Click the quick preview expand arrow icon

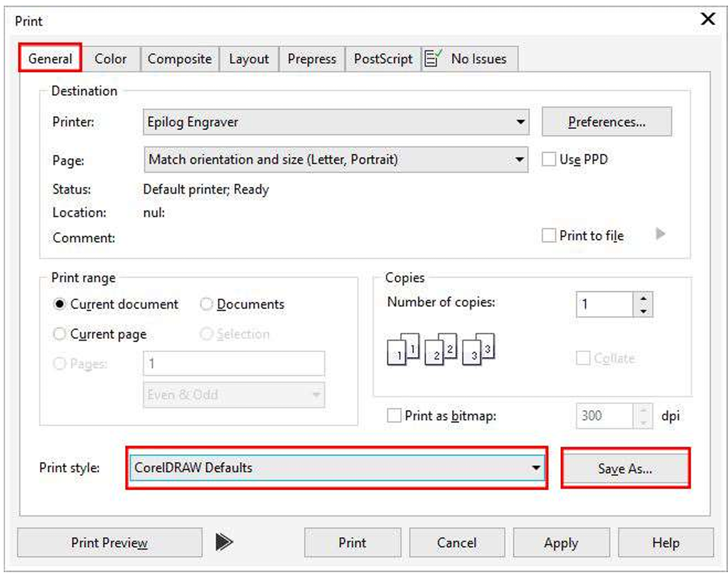click(x=224, y=542)
